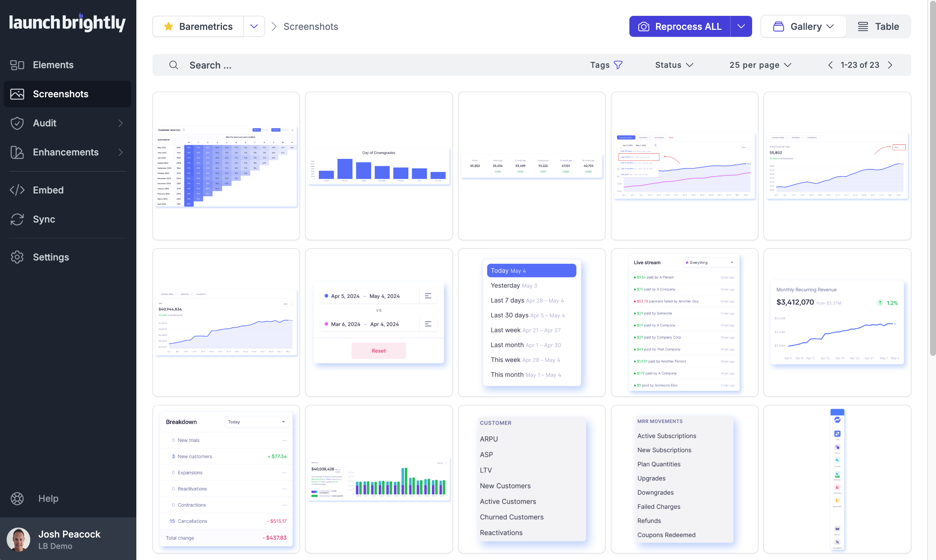This screenshot has height=560, width=936.
Task: Go to the next page arrow
Action: 890,65
